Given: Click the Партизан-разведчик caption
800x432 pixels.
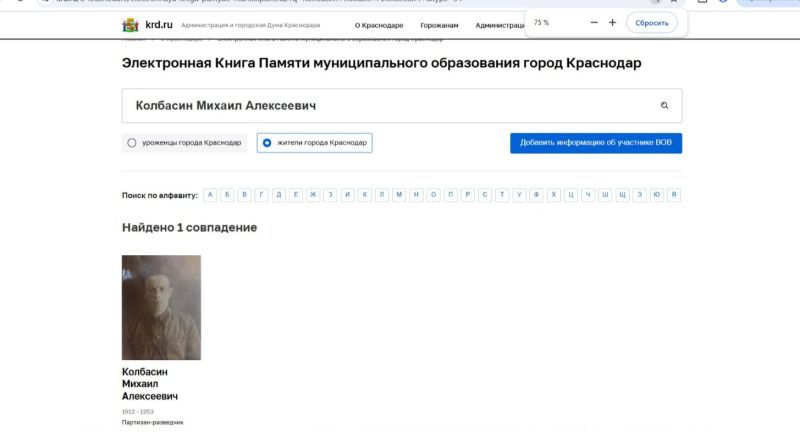Looking at the screenshot, I should 153,422.
